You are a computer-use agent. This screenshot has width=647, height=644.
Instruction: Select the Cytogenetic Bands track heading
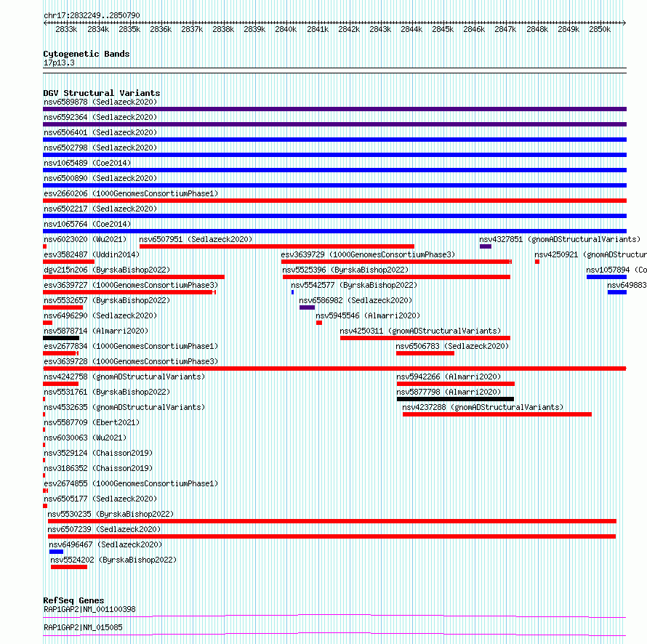pos(87,54)
